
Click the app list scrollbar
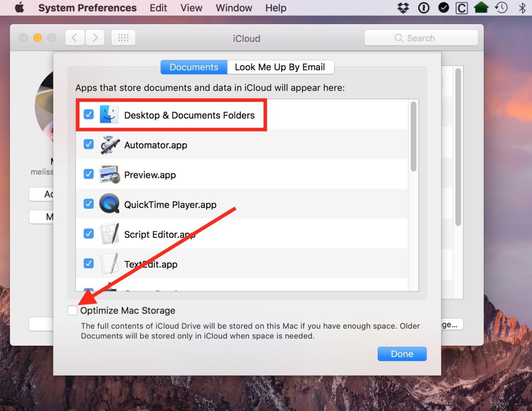tap(413, 136)
